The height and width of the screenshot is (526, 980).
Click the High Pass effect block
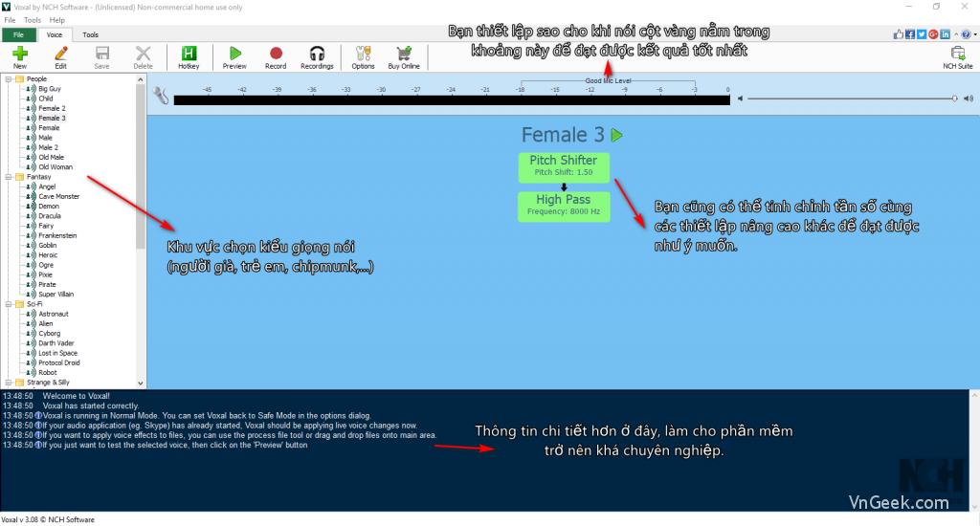[564, 207]
